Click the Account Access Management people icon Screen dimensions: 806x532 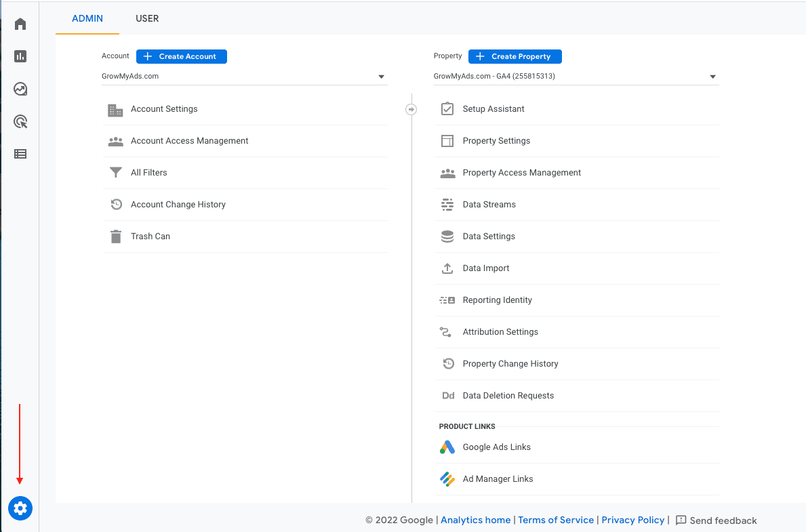tap(116, 142)
